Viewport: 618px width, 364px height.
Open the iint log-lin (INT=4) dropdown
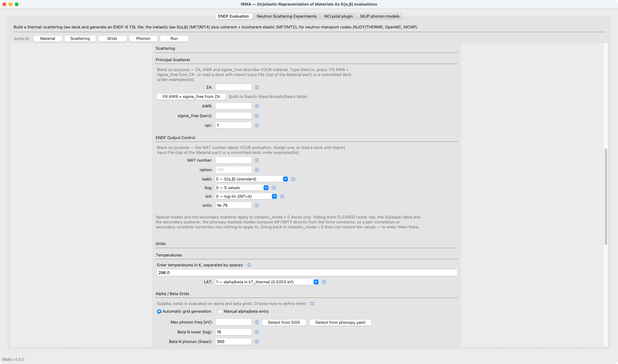[x=246, y=197]
